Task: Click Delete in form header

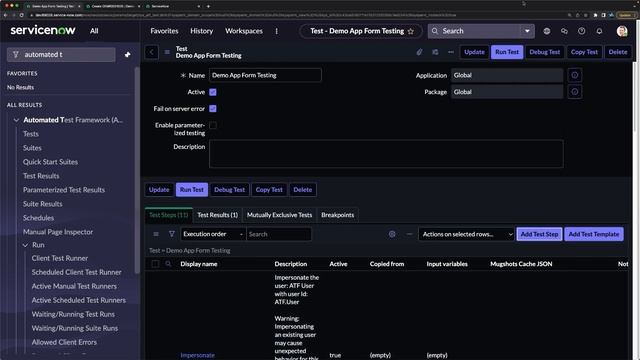Action: 618,52
